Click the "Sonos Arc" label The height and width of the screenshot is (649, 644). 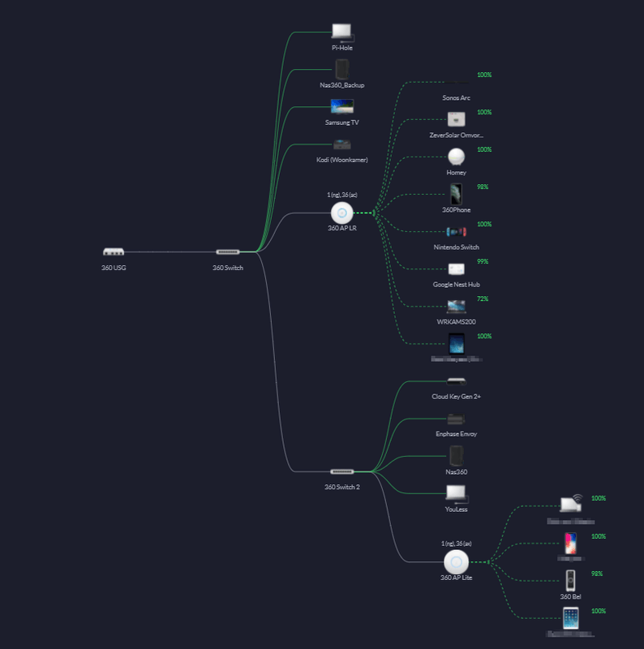456,97
